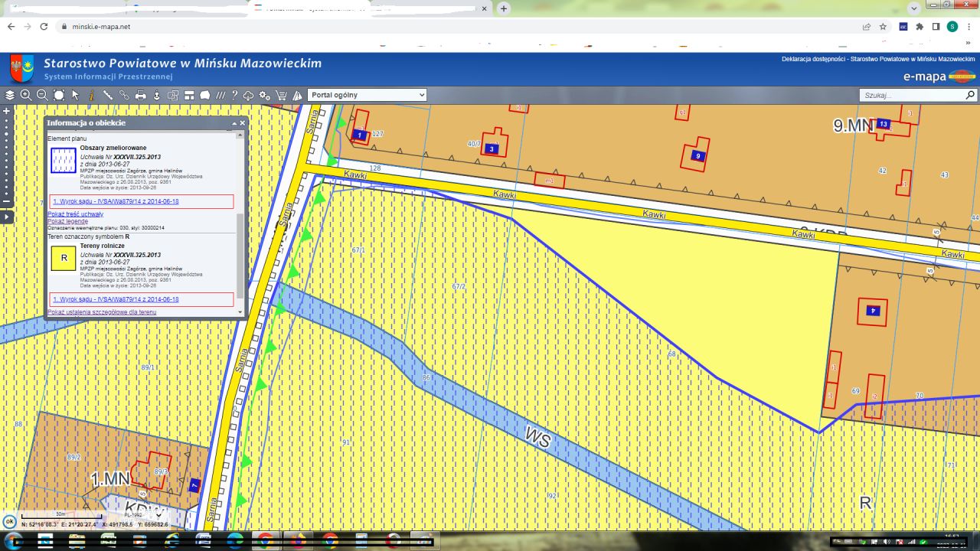Open the shopping cart icon
This screenshot has height=551, width=980.
[x=281, y=96]
